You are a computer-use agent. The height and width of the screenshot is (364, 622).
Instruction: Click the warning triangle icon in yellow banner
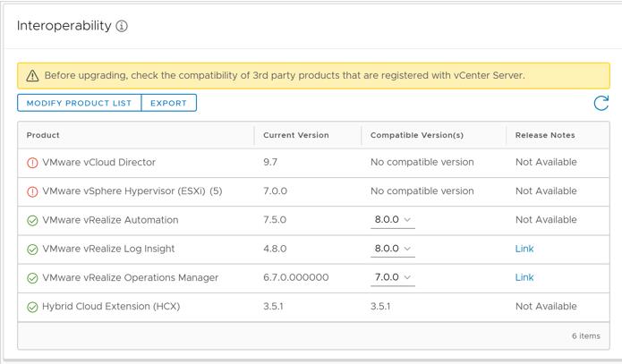coord(32,75)
